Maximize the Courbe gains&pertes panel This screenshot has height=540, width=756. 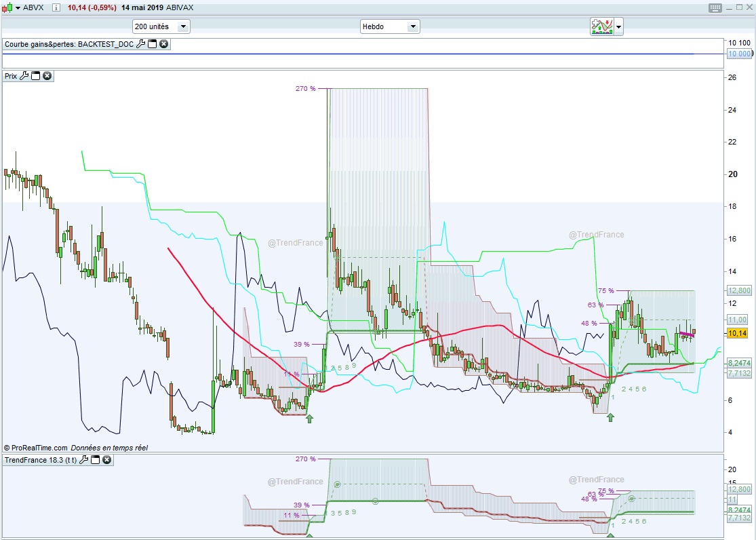point(153,44)
